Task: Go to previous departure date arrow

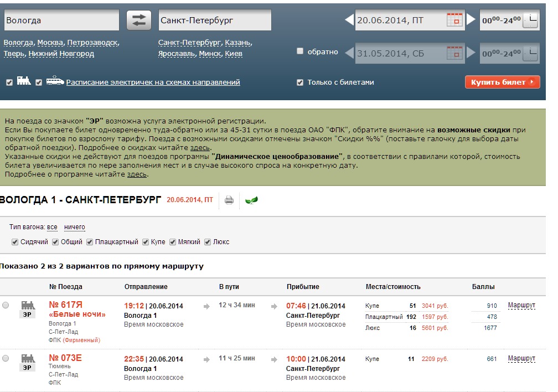Action: click(x=349, y=20)
